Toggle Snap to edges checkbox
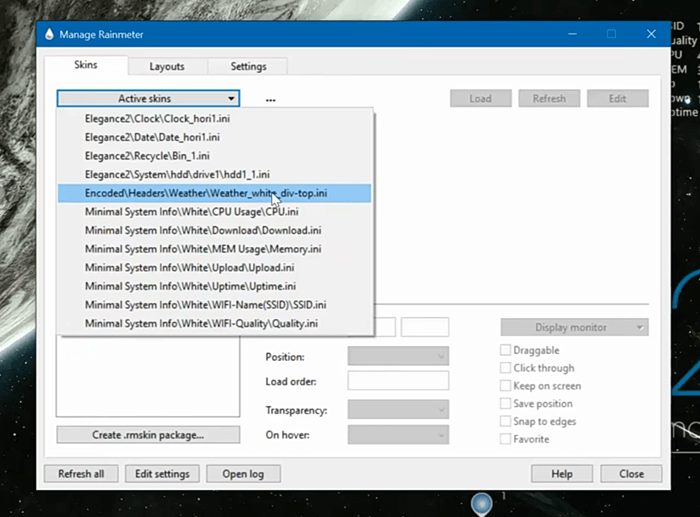 click(505, 421)
